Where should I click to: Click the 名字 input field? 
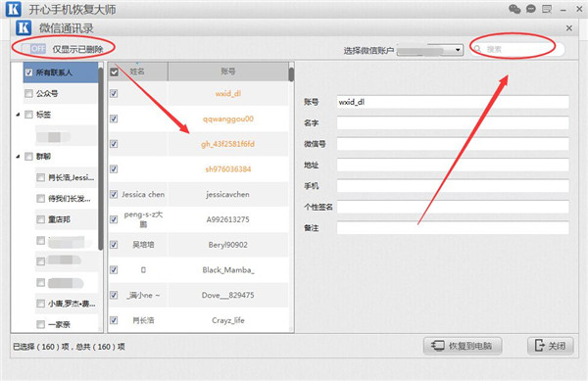coord(453,122)
